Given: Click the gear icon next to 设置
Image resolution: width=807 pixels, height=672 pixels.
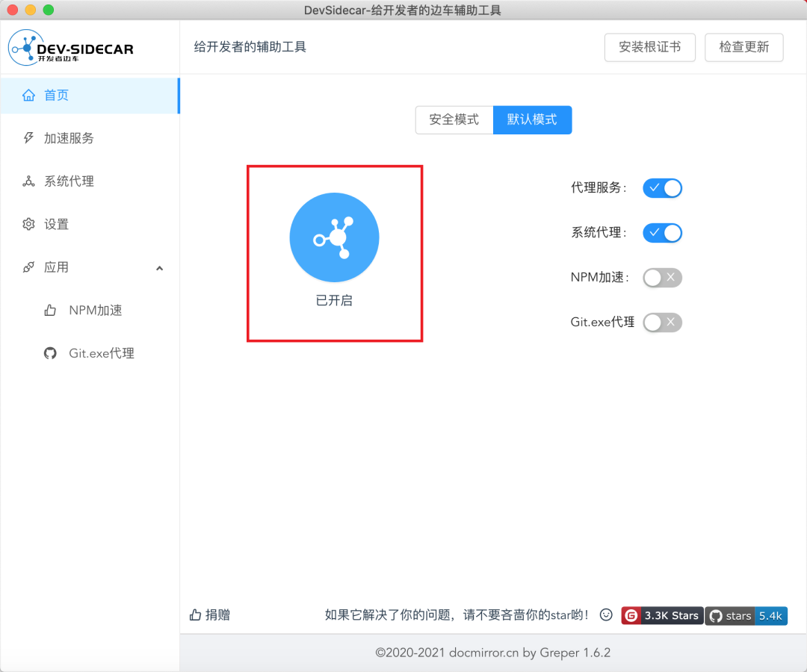Looking at the screenshot, I should click(28, 223).
